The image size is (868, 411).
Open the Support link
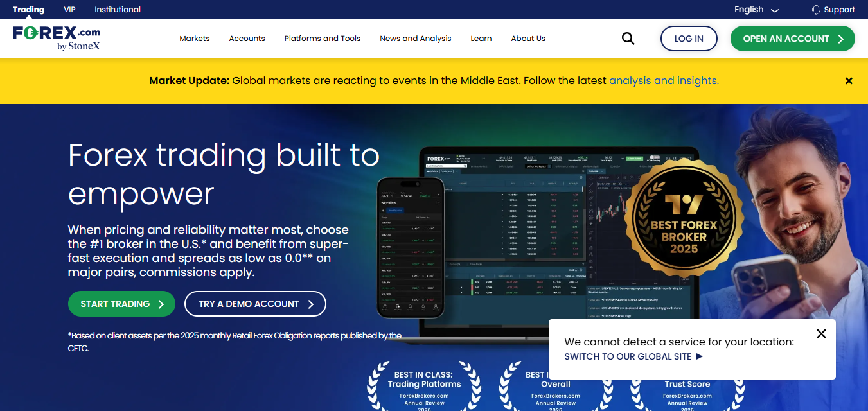pyautogui.click(x=833, y=10)
